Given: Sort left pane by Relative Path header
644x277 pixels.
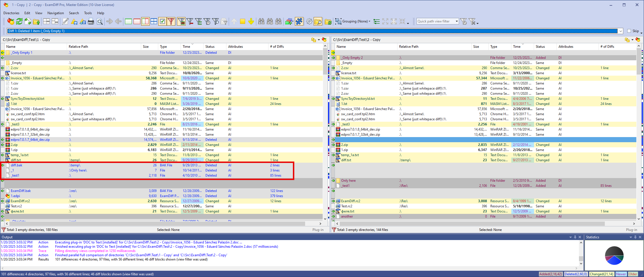Looking at the screenshot, I should 104,47.
